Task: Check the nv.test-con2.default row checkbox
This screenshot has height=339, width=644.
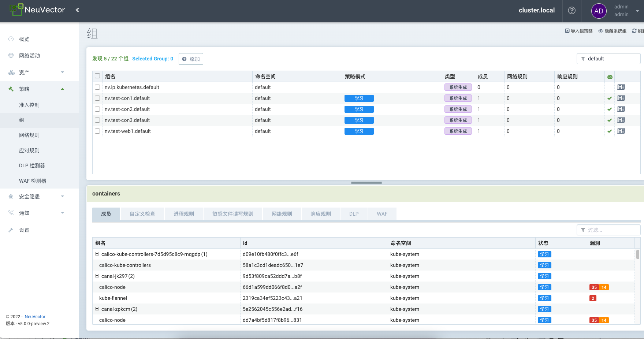Action: (97, 109)
